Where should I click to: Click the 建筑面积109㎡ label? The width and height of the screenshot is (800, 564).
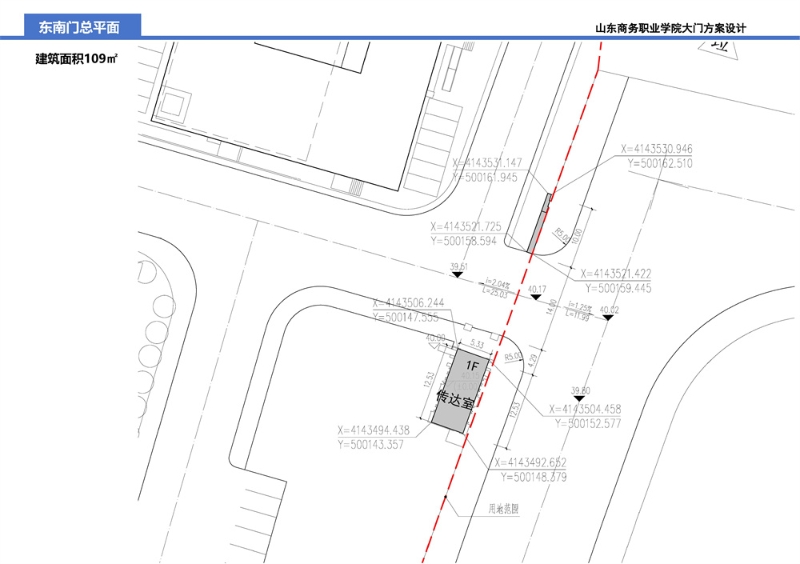pyautogui.click(x=76, y=59)
